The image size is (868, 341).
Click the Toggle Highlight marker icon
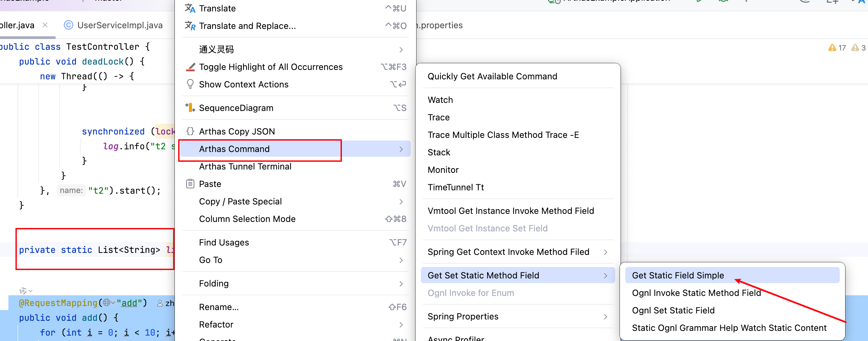coord(190,67)
